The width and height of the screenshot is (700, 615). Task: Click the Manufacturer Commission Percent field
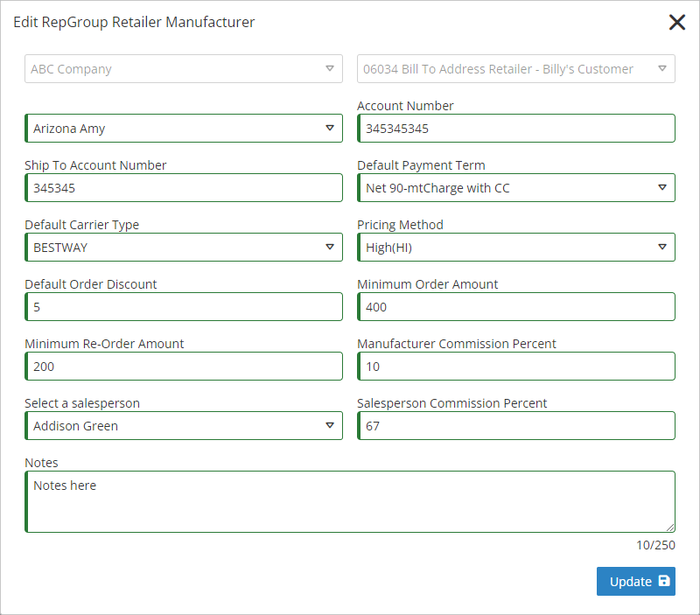pyautogui.click(x=516, y=367)
